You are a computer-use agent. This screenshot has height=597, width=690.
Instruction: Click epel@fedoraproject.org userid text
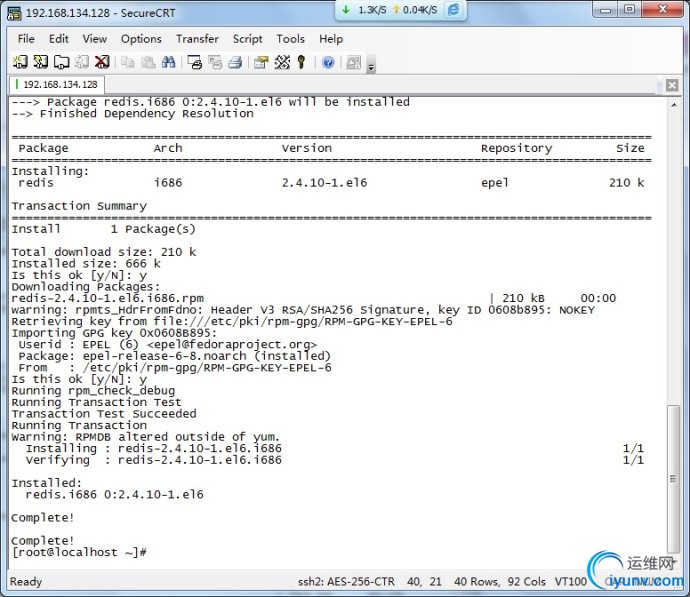point(232,344)
